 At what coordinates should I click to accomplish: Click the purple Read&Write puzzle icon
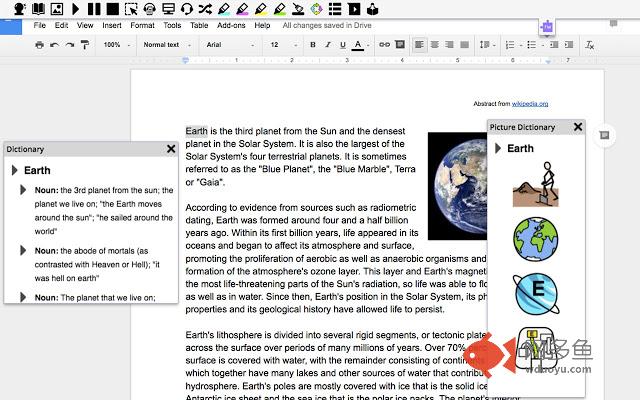point(547,27)
